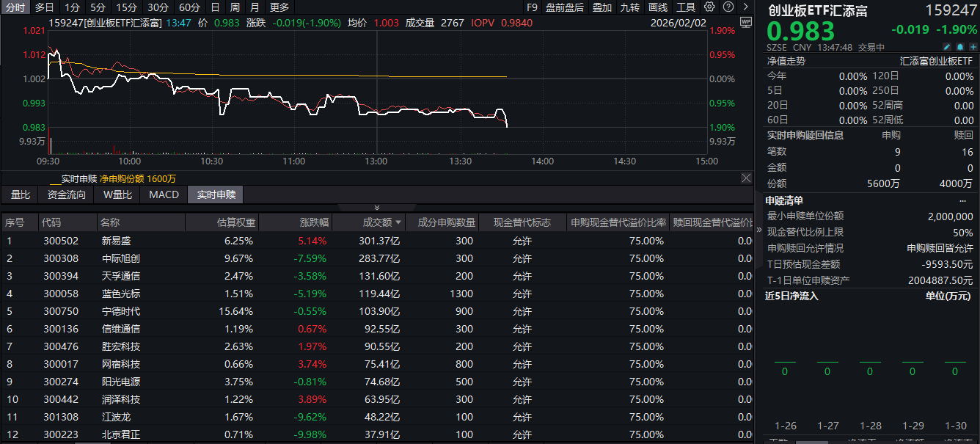Viewport: 980px width, 444px height.
Task: Click the F9 button
Action: point(532,7)
